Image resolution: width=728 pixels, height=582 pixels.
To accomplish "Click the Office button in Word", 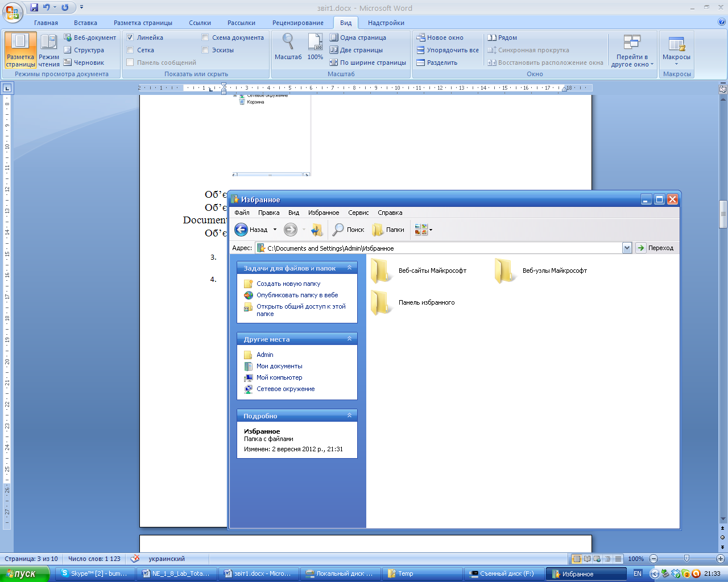I will pos(13,12).
